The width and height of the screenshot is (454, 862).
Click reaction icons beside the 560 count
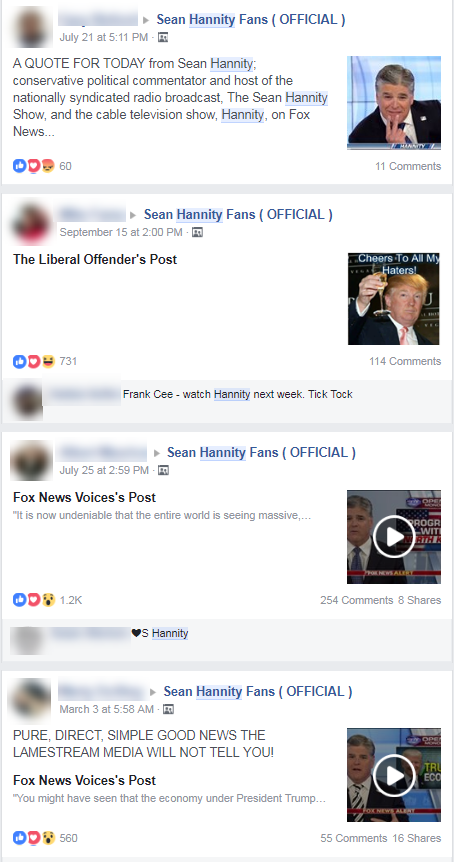click(34, 838)
